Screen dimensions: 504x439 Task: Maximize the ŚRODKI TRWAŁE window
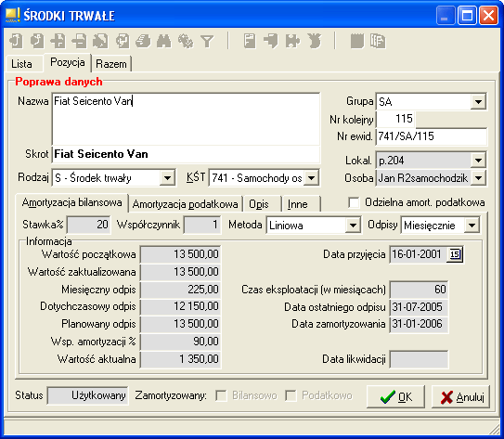[x=467, y=16]
